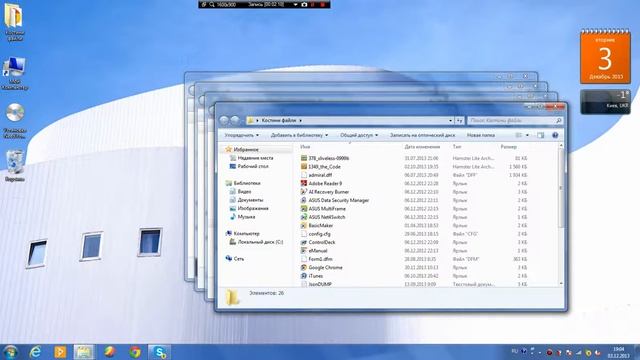Click the taskbar clock showing 19:04
The height and width of the screenshot is (360, 640).
(x=618, y=352)
